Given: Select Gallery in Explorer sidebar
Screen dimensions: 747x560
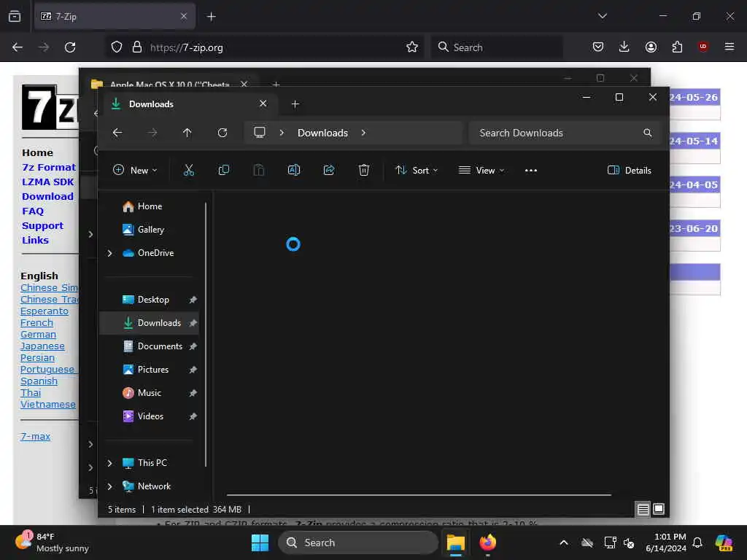Looking at the screenshot, I should [150, 230].
